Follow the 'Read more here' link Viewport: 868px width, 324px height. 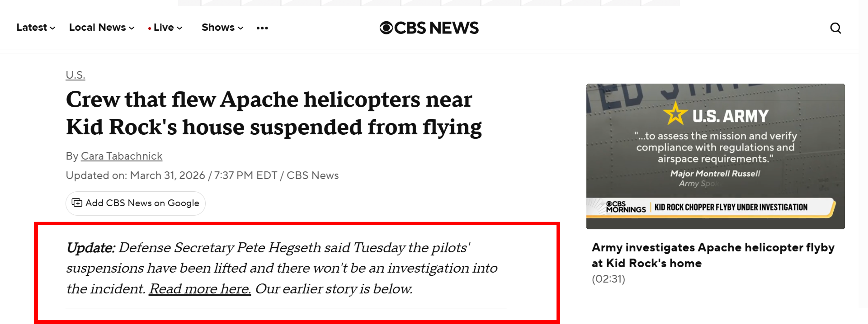[200, 289]
